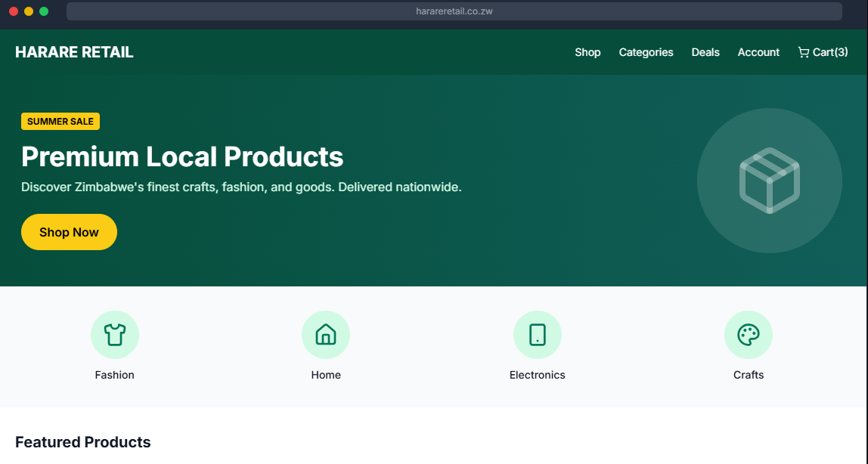The width and height of the screenshot is (868, 464).
Task: Select the Electronics smartphone icon
Action: point(538,334)
